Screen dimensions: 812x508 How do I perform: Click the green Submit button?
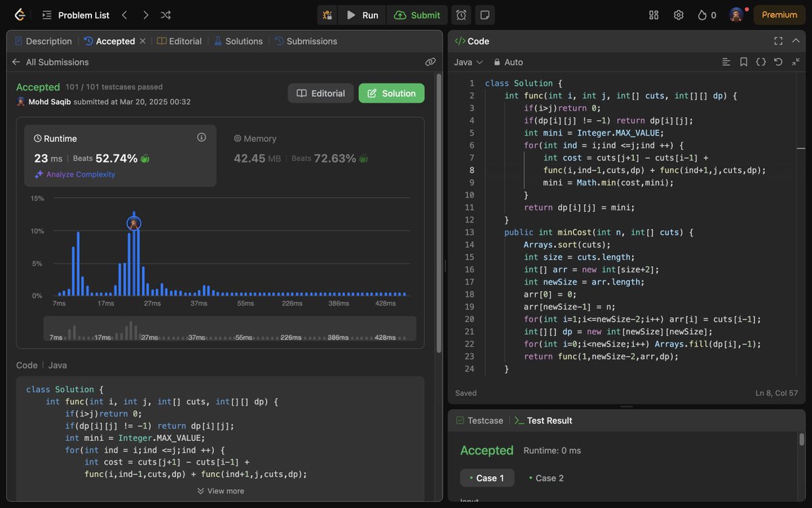point(417,15)
